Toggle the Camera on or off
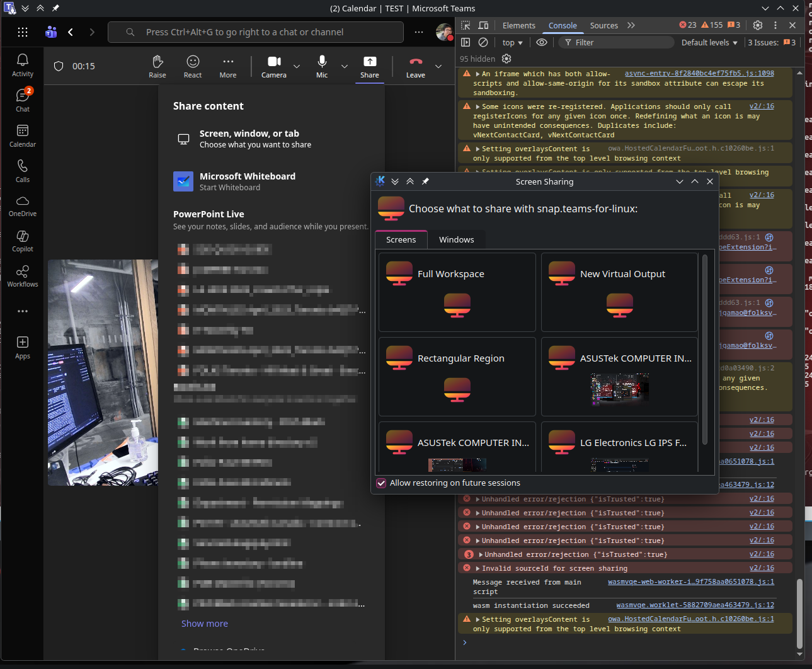 (x=274, y=66)
